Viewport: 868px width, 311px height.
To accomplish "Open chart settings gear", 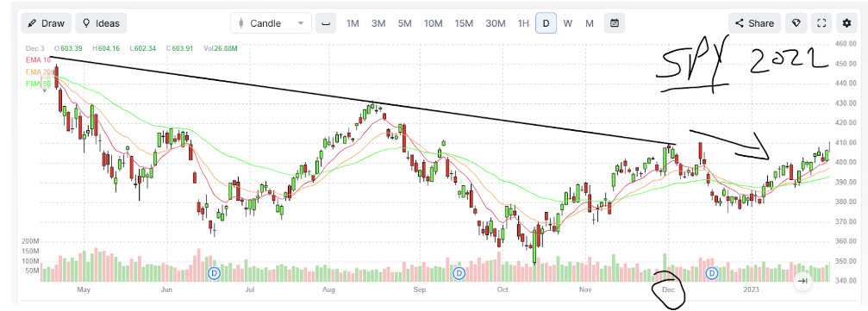I will [846, 23].
